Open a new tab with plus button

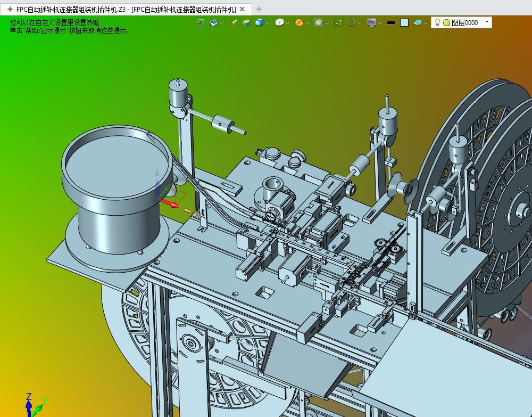(259, 9)
